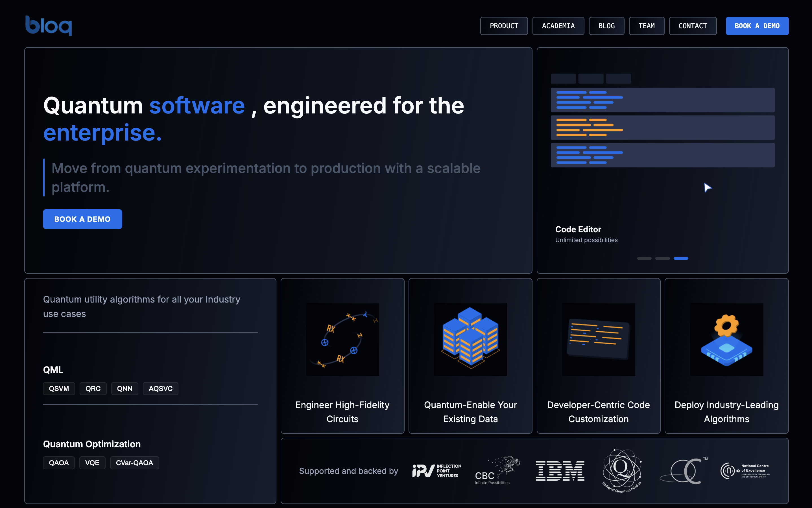Click the bloq logo in the header

click(x=49, y=25)
